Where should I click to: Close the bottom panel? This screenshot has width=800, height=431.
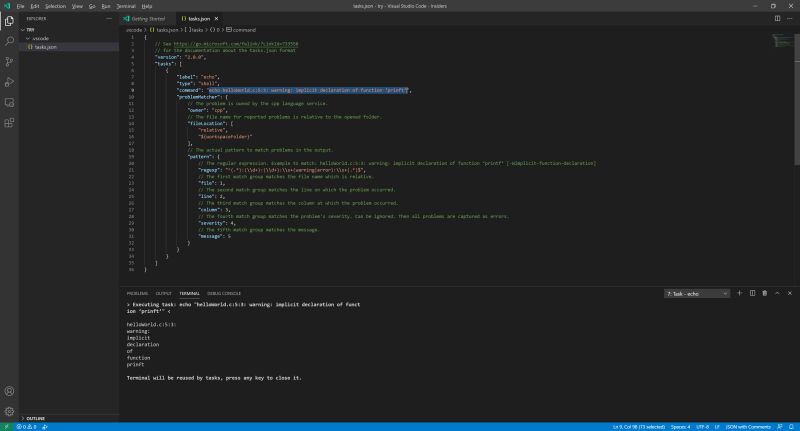click(x=790, y=293)
